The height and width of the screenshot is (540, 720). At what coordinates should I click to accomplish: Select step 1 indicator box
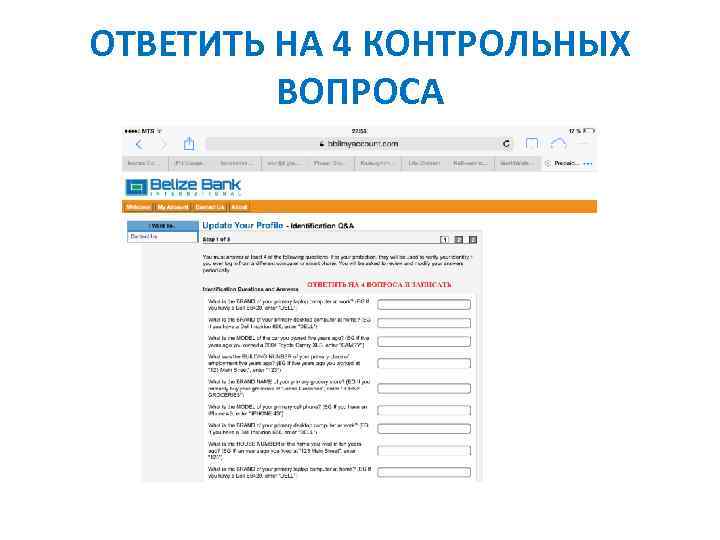[x=444, y=240]
